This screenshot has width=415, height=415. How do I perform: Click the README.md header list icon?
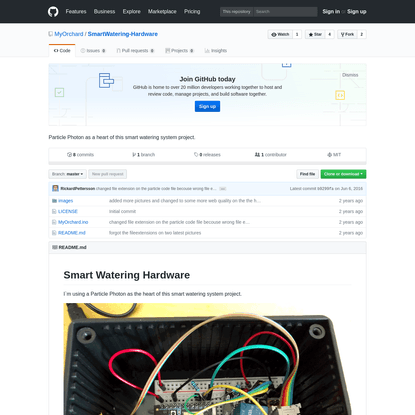(55, 247)
